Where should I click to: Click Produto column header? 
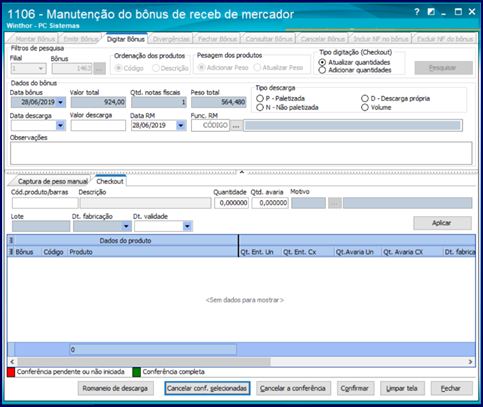pyautogui.click(x=153, y=252)
